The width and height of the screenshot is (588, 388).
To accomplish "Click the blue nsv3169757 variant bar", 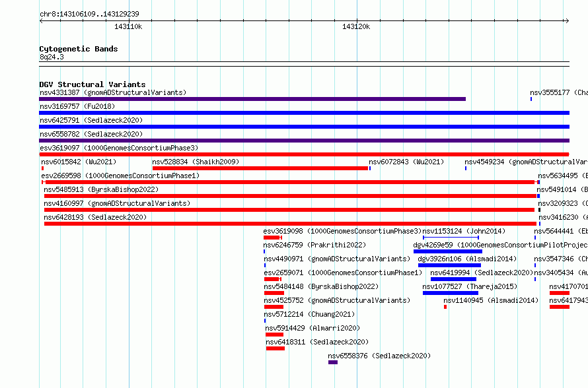I will [304, 113].
